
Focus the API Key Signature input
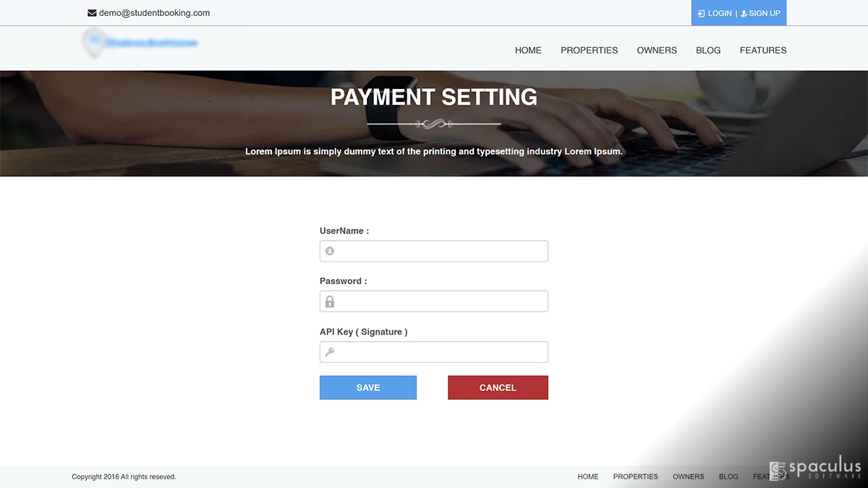click(434, 352)
